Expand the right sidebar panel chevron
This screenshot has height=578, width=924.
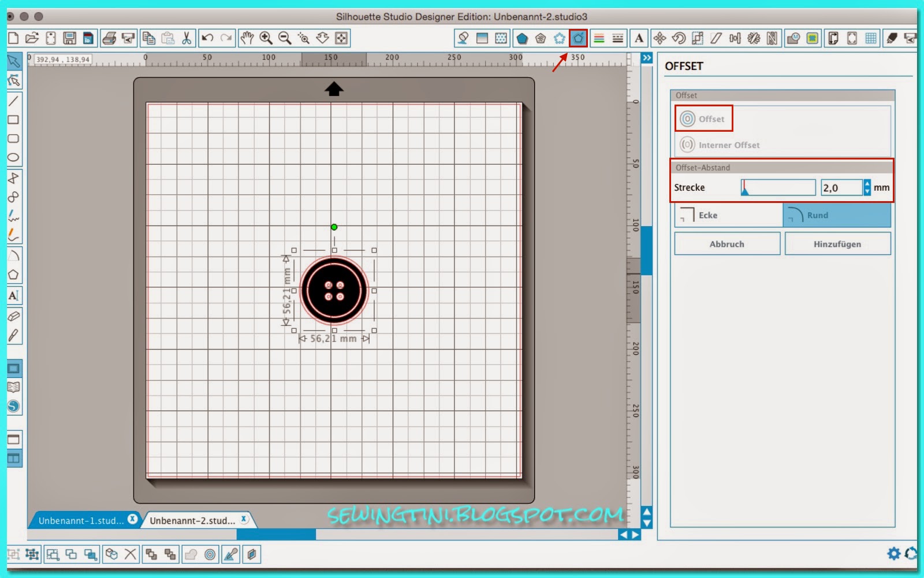pyautogui.click(x=646, y=58)
